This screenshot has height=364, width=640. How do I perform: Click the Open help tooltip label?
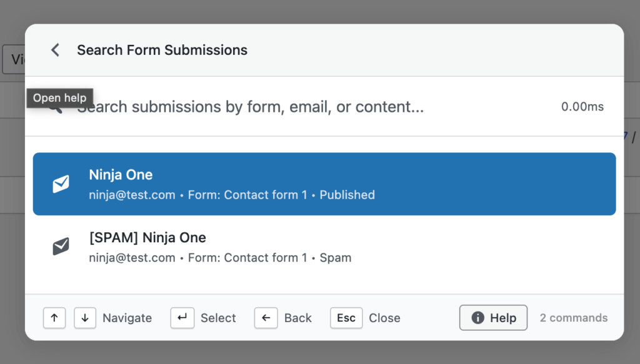click(x=59, y=97)
